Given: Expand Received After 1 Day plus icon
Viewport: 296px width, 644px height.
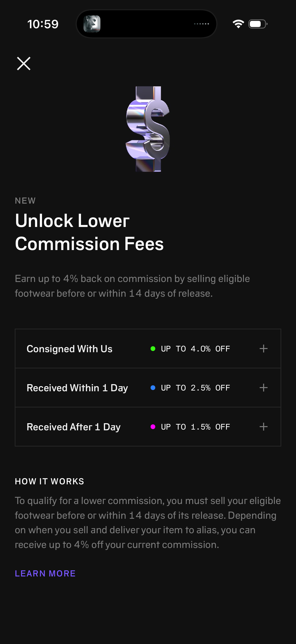Looking at the screenshot, I should click(263, 426).
